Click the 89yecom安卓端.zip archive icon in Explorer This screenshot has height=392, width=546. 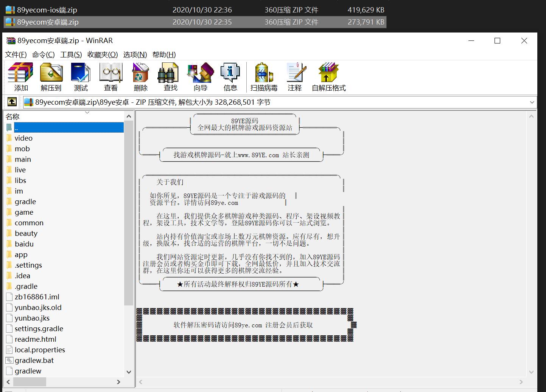click(x=10, y=22)
